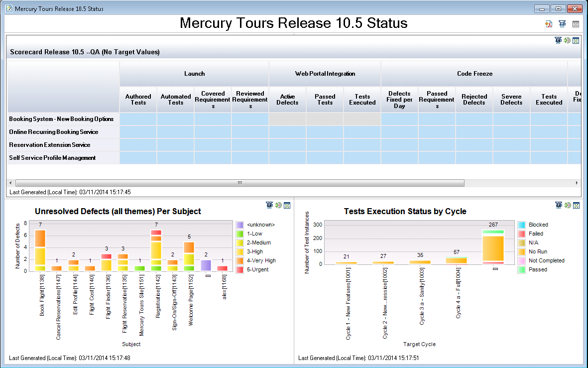Click the window title bar application icon
Image resolution: width=588 pixels, height=368 pixels.
(x=9, y=8)
